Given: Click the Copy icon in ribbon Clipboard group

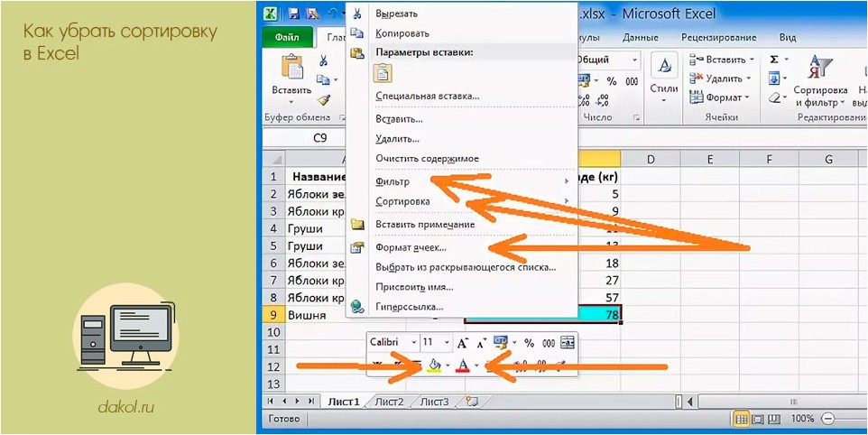Looking at the screenshot, I should pyautogui.click(x=323, y=80).
